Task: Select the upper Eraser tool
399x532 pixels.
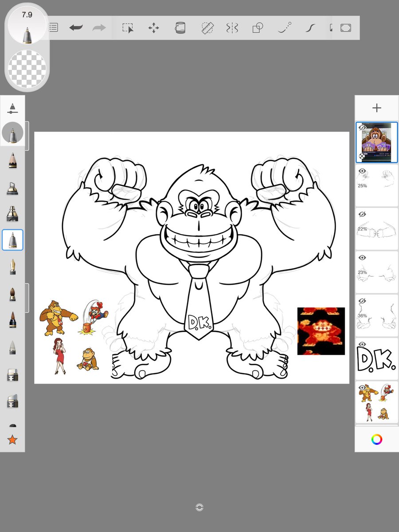Action: click(12, 376)
